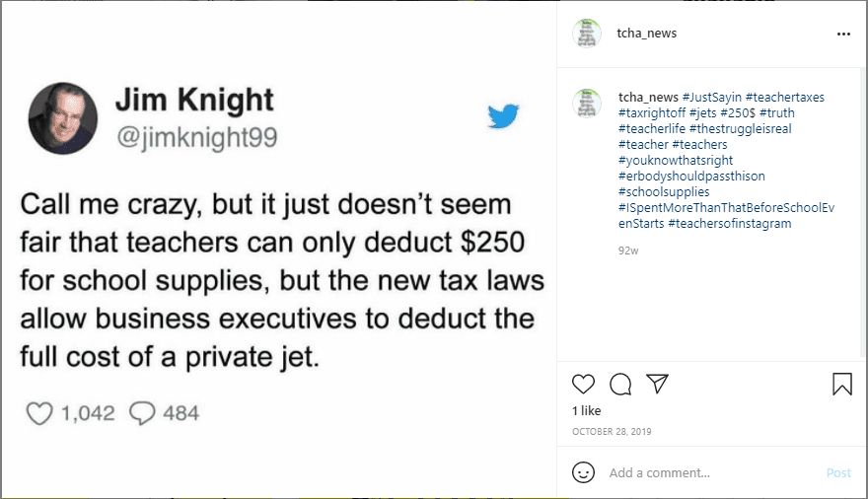This screenshot has width=868, height=499.
Task: Click the Twitter bird logo in the tweet
Action: 503,116
